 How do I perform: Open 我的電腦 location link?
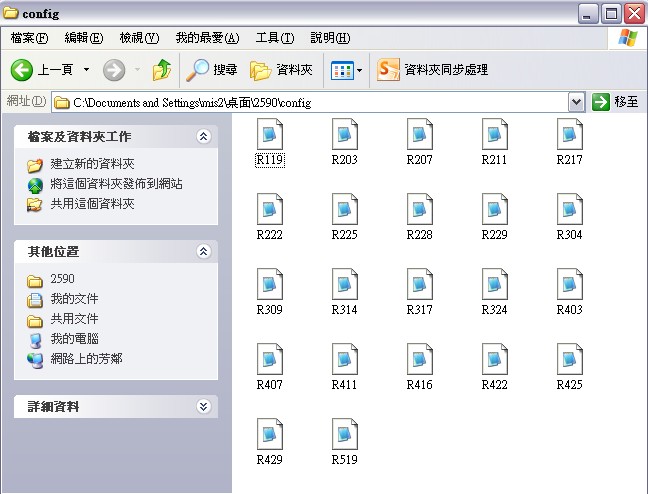[x=74, y=339]
